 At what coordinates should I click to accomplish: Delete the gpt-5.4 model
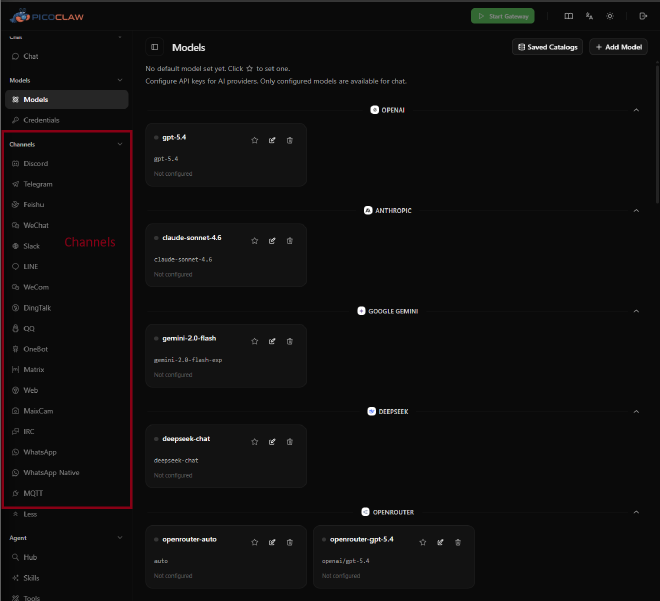pyautogui.click(x=290, y=140)
